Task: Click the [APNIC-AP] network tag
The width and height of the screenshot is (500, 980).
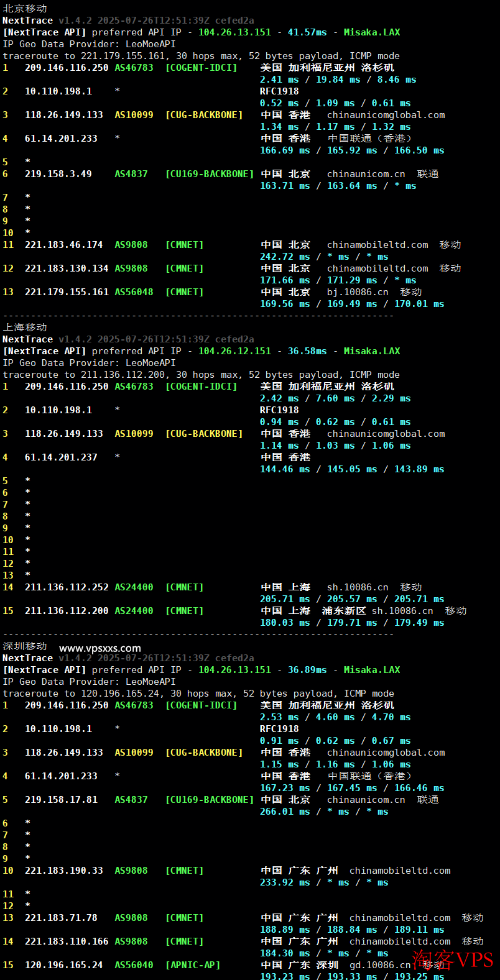Action: coord(193,965)
